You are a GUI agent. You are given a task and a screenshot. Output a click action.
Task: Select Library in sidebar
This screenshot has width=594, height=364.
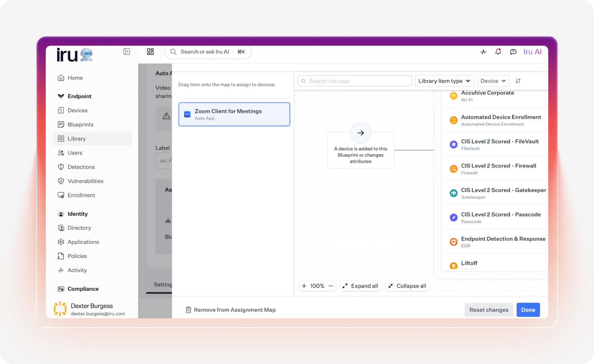[92, 139]
